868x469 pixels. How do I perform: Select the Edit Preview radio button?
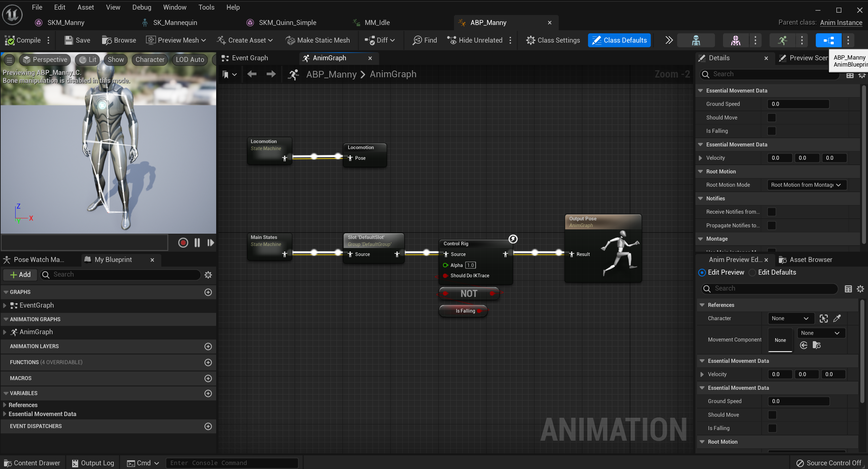(701, 272)
